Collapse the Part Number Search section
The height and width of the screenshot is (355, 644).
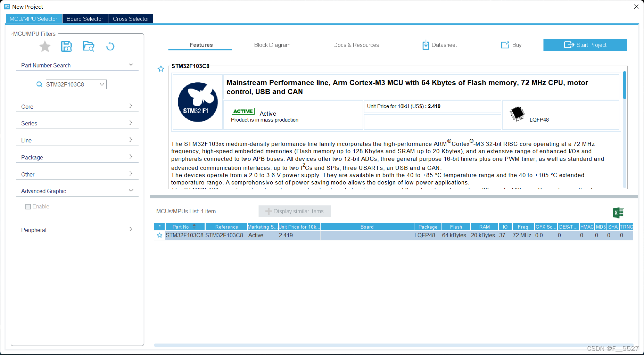[x=131, y=65]
